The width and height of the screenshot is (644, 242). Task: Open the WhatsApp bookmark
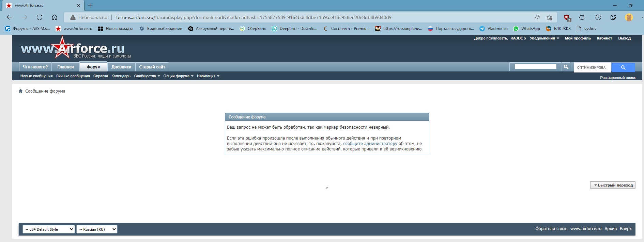click(x=527, y=29)
